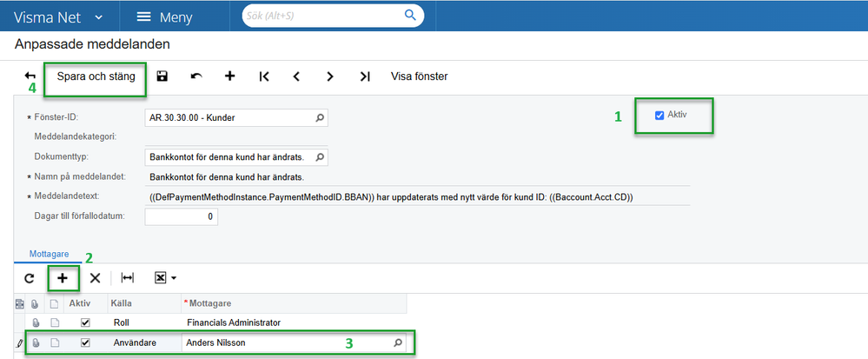Select the Mottagare tab

tap(49, 255)
